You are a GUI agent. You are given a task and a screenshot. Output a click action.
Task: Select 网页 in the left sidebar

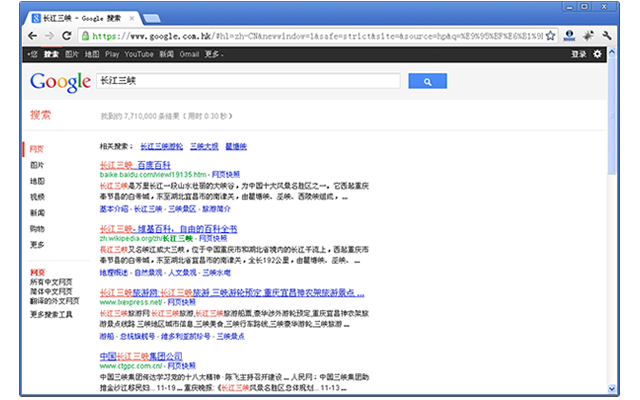click(36, 149)
